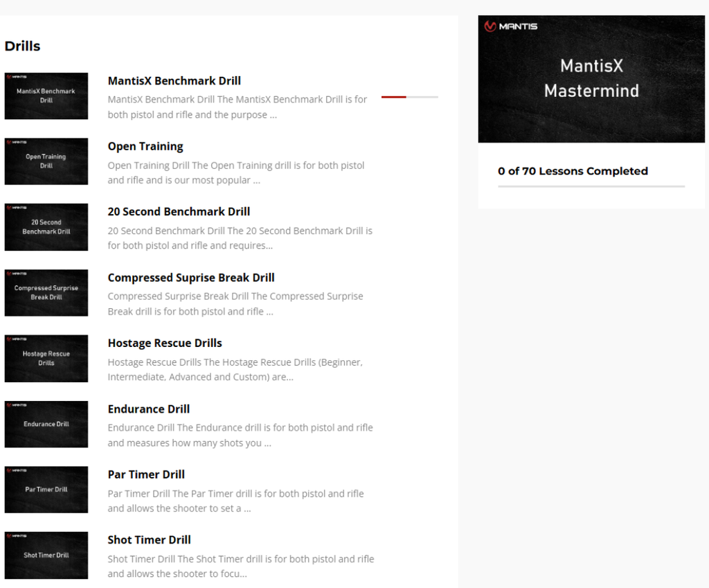This screenshot has height=588, width=709.
Task: Open the Shot Timer Drill page
Action: pyautogui.click(x=149, y=540)
